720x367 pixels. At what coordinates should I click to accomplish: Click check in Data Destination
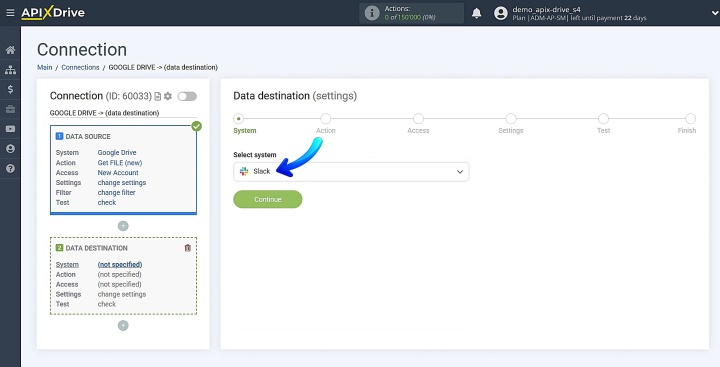pyautogui.click(x=107, y=304)
